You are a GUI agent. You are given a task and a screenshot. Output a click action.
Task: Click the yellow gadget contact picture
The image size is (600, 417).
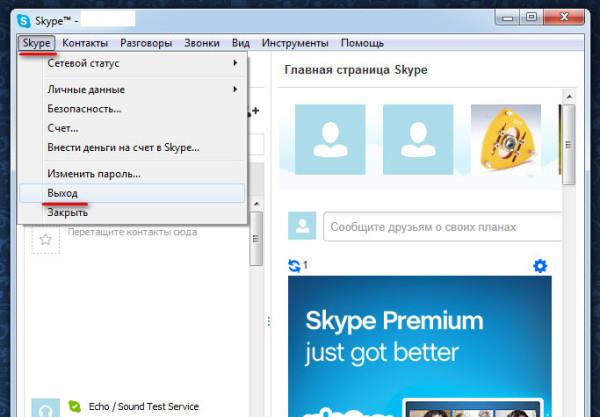coord(498,138)
